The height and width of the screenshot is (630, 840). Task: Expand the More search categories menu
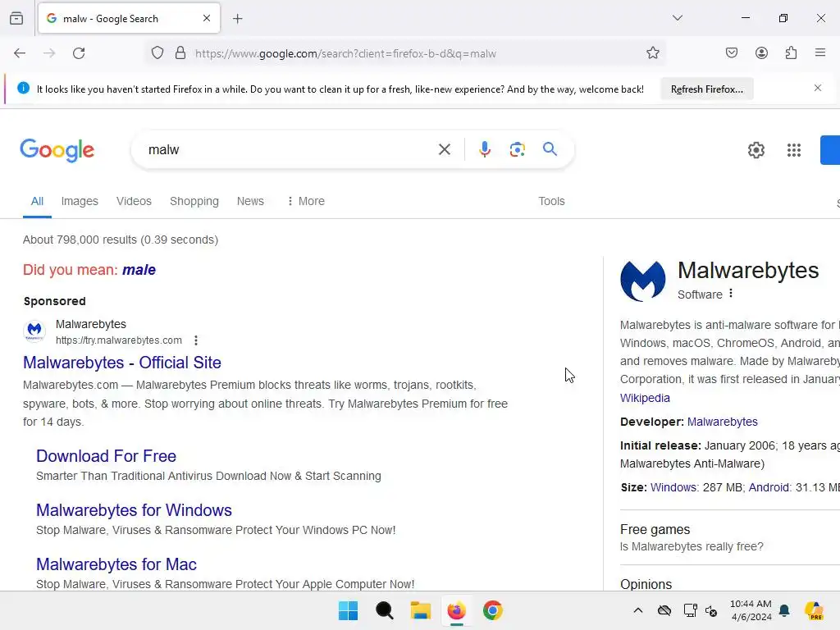(306, 202)
